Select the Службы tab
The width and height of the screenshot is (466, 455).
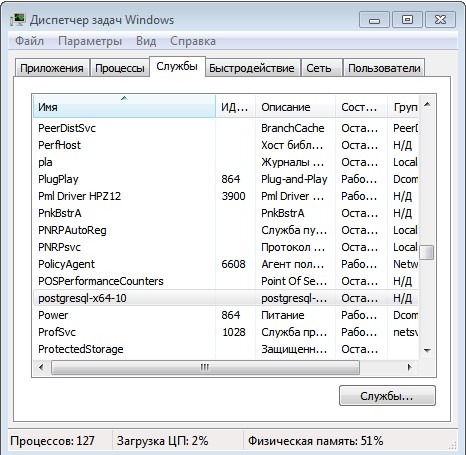coord(177,66)
